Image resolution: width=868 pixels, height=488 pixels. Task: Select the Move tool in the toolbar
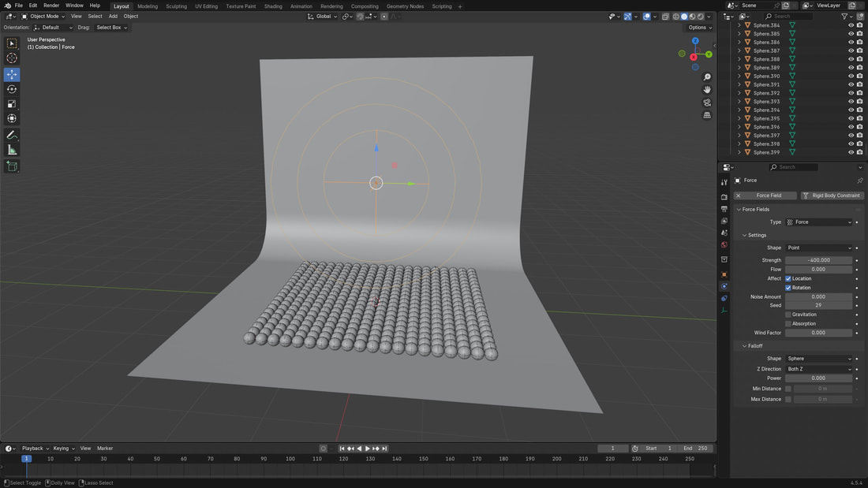(x=12, y=74)
